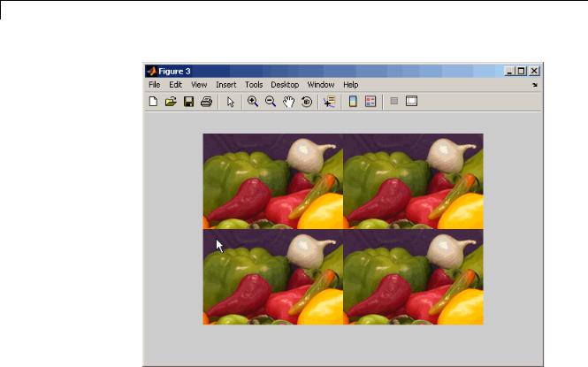
Task: Open the View menu
Action: pyautogui.click(x=199, y=85)
